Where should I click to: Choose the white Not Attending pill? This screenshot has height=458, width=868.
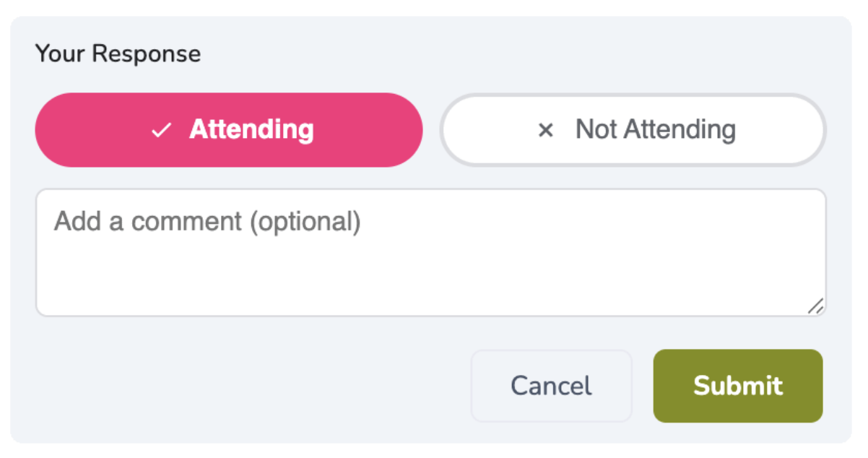coord(633,130)
